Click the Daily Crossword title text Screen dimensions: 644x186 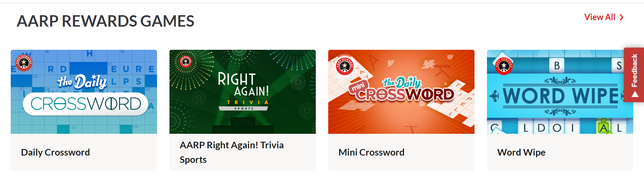[x=55, y=152]
